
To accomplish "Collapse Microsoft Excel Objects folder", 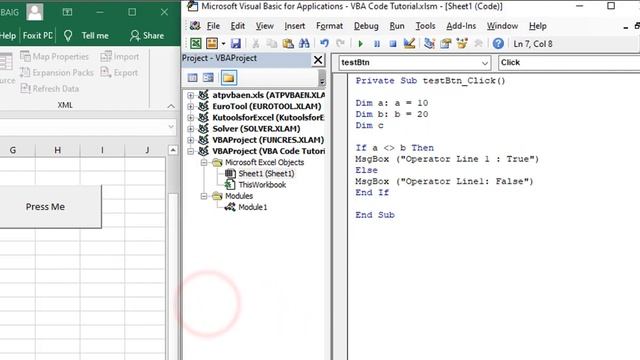I will 204,162.
